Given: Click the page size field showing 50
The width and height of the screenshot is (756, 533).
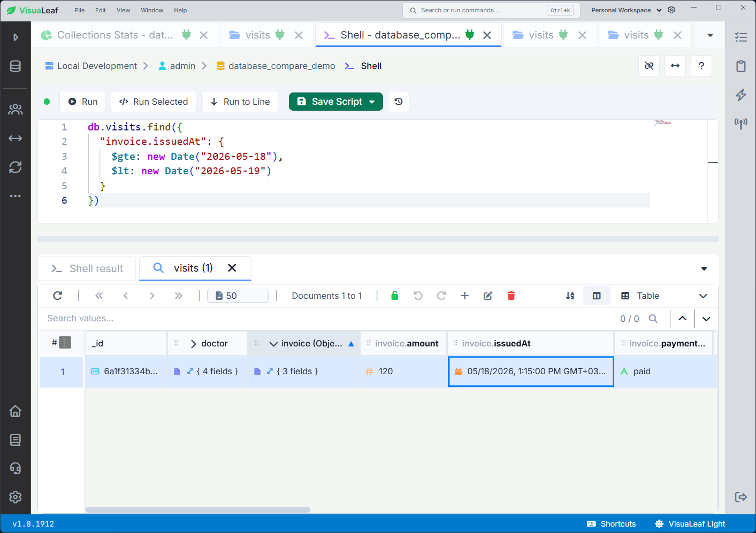Looking at the screenshot, I should [238, 296].
